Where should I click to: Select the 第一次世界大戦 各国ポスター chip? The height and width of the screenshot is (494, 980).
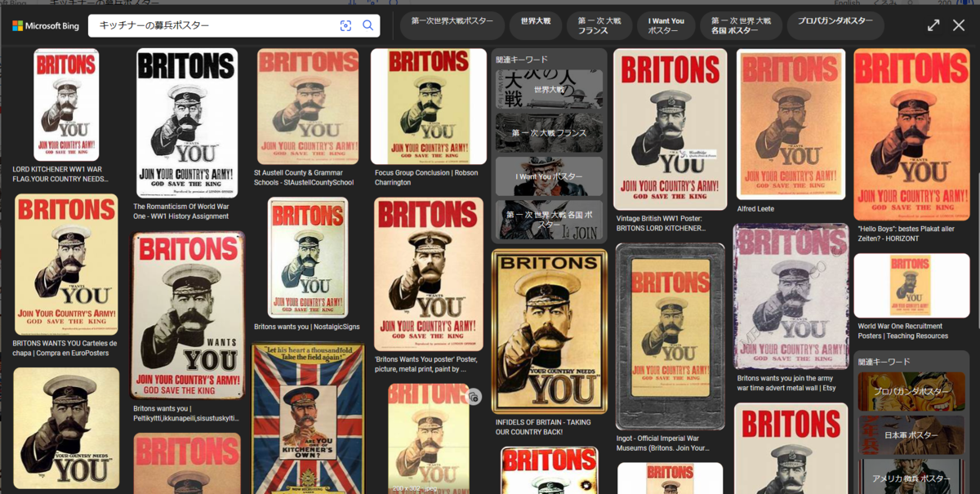point(742,26)
